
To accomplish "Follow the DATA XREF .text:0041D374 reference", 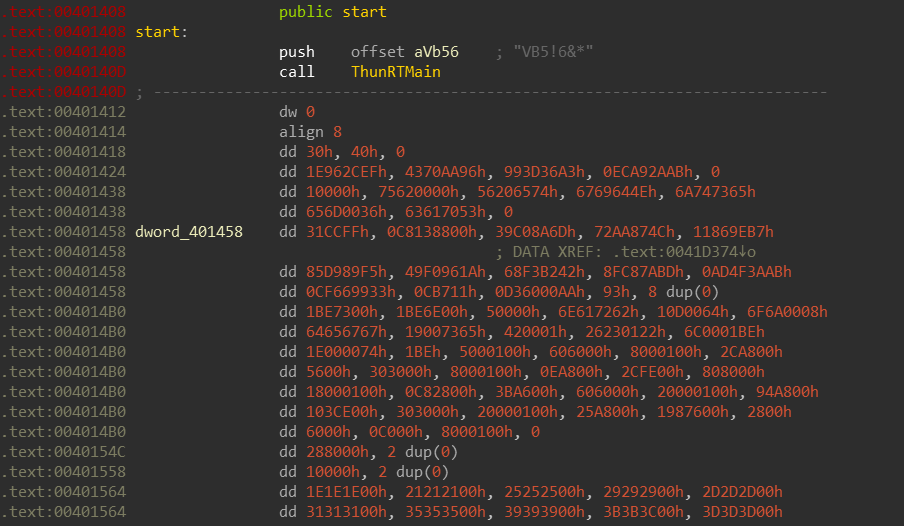I will pos(684,252).
